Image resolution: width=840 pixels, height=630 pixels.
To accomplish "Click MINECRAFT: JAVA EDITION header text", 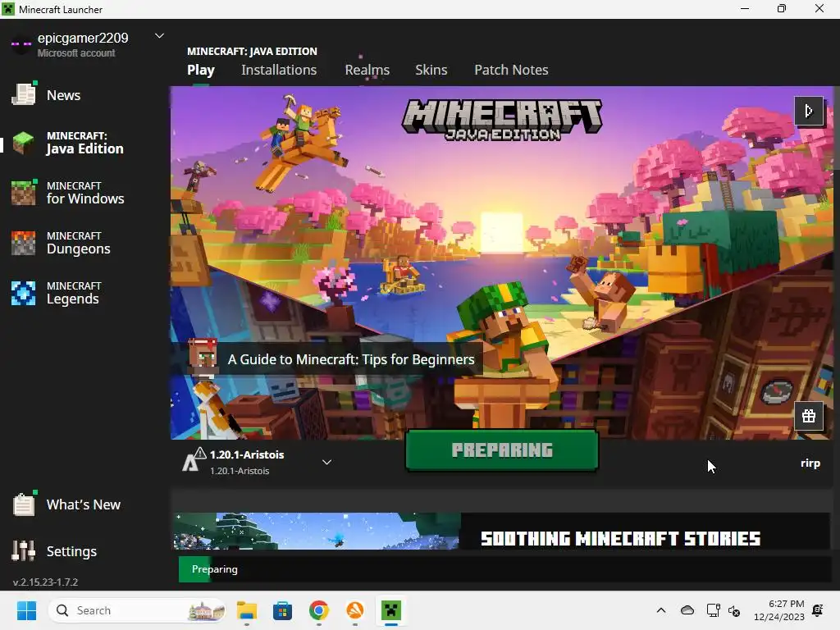I will [x=252, y=52].
